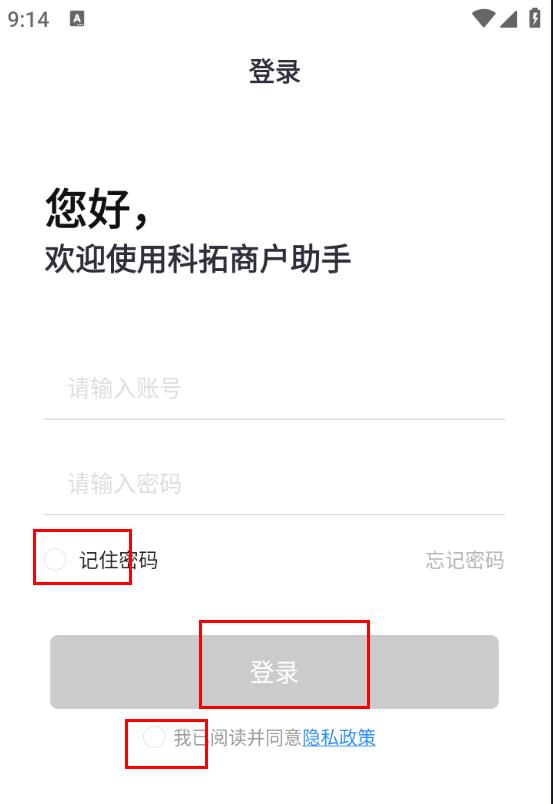
Task: Tap the 我已阅读并同意 agreement text
Action: [237, 738]
